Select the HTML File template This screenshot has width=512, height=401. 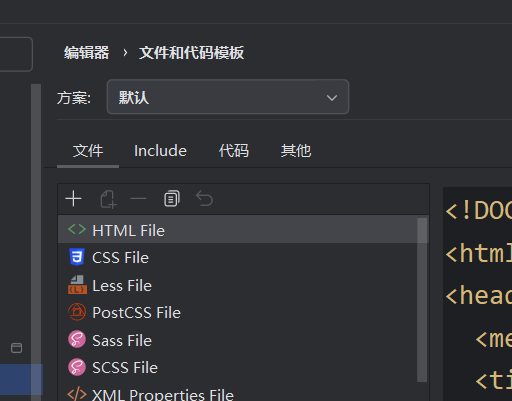(x=237, y=230)
